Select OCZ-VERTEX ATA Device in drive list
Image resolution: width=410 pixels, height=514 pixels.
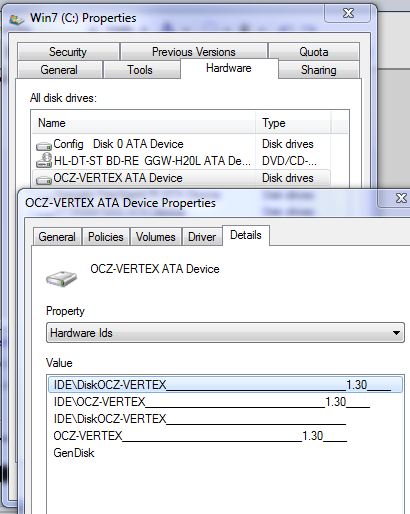click(x=181, y=178)
